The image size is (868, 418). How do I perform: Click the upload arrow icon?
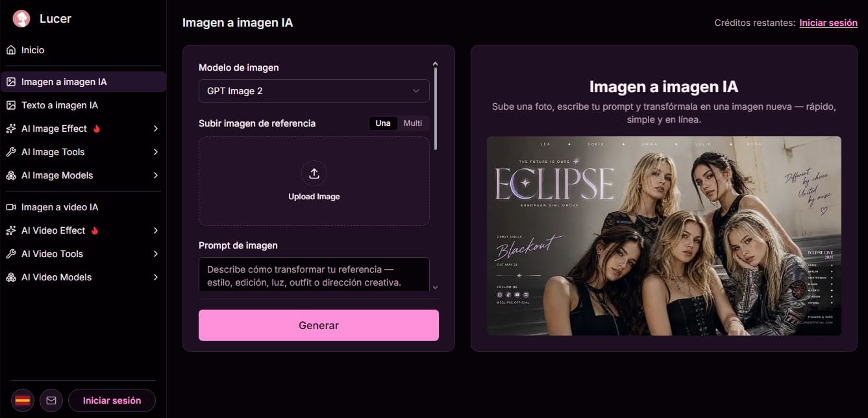(314, 173)
